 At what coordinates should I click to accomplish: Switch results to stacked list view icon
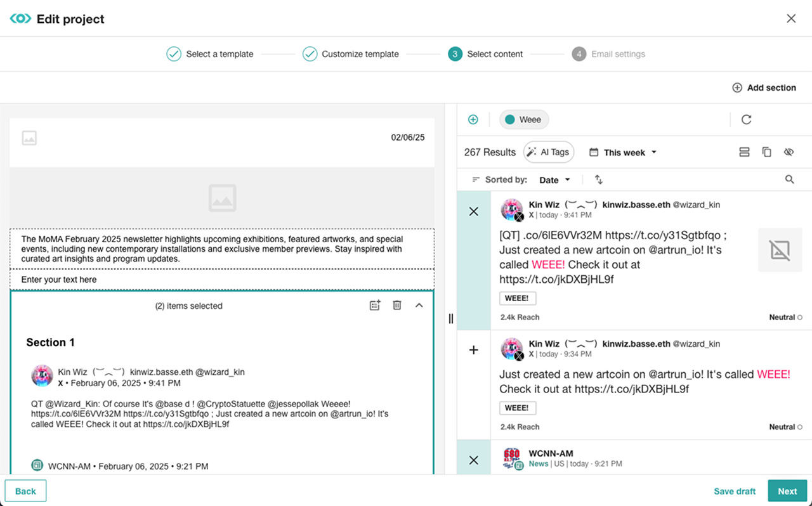[x=744, y=152]
